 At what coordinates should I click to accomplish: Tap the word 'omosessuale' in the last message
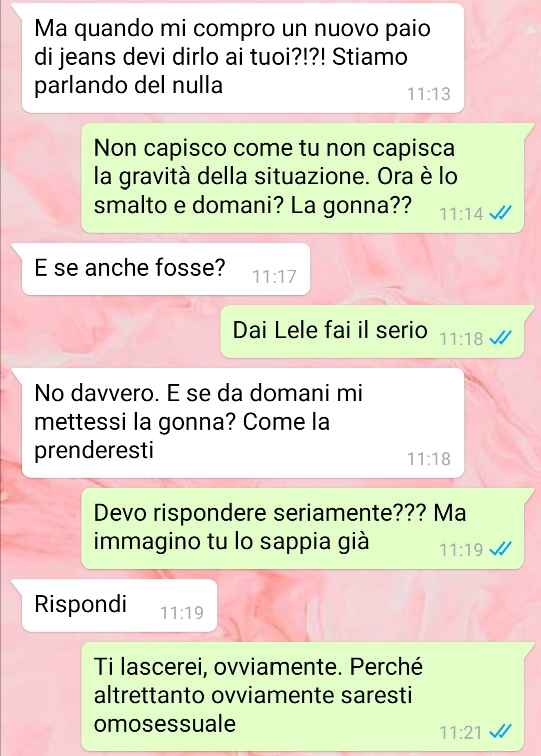click(x=165, y=724)
